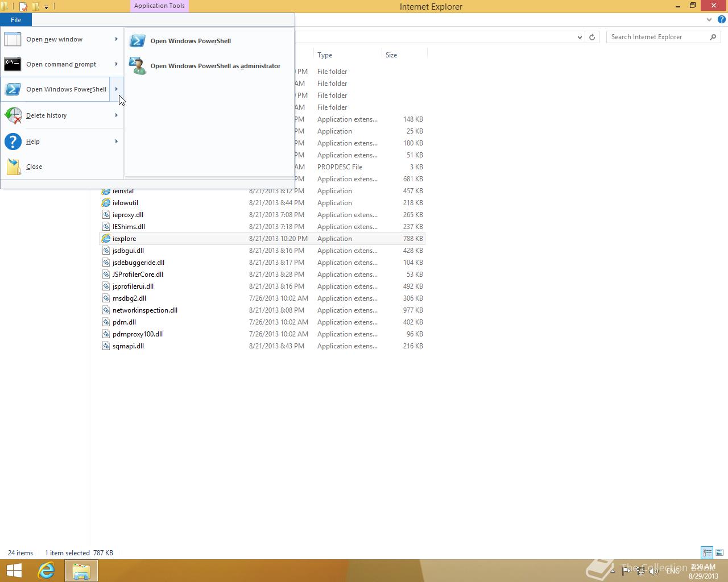Image resolution: width=728 pixels, height=582 pixels.
Task: Select the ieproxy.dll file
Action: tap(128, 215)
